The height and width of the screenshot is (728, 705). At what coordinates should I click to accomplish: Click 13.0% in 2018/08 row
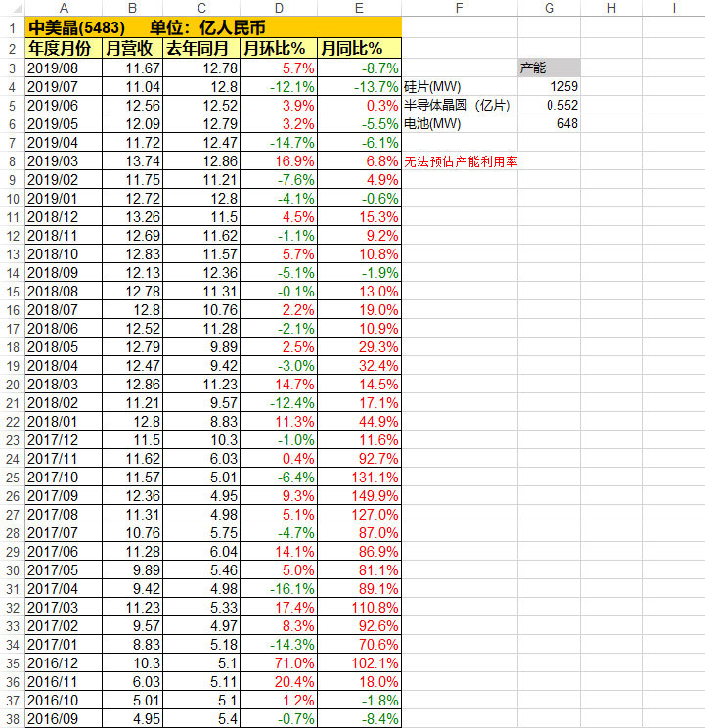[x=359, y=292]
